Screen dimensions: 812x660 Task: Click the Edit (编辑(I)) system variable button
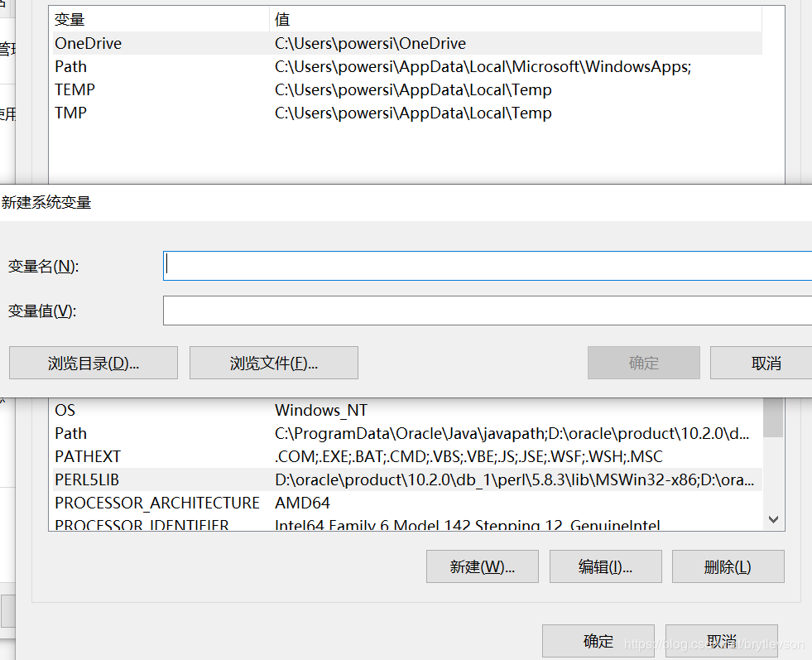pyautogui.click(x=605, y=567)
